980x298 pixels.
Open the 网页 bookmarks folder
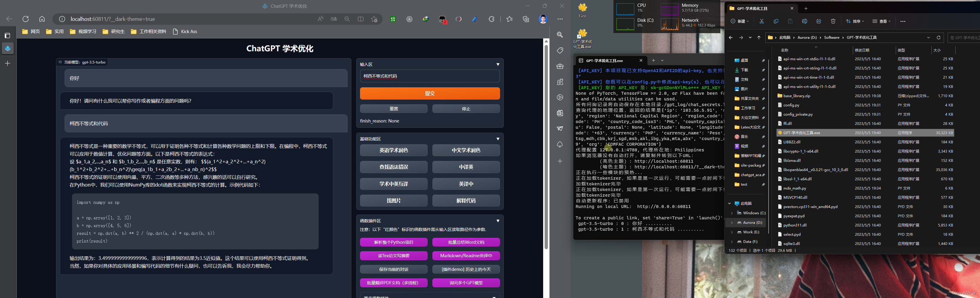(31, 32)
